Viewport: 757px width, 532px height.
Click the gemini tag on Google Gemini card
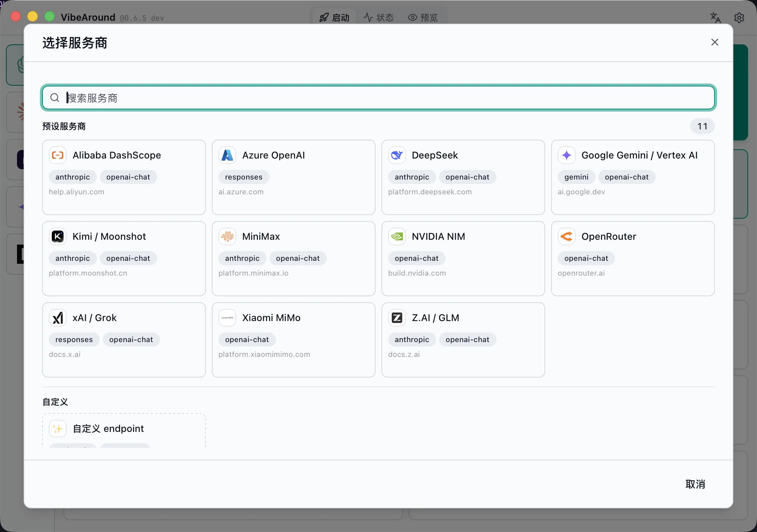[x=577, y=177]
